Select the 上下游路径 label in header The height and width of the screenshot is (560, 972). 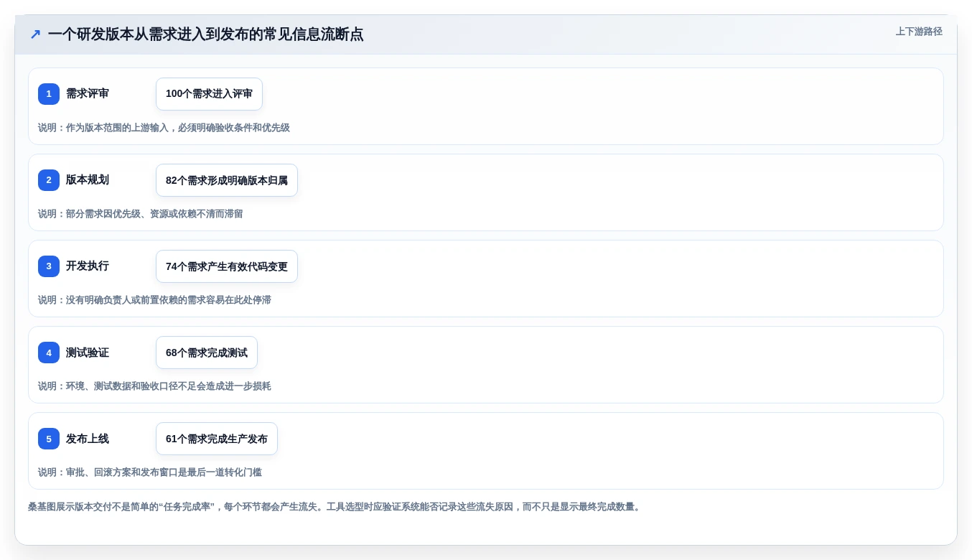919,32
